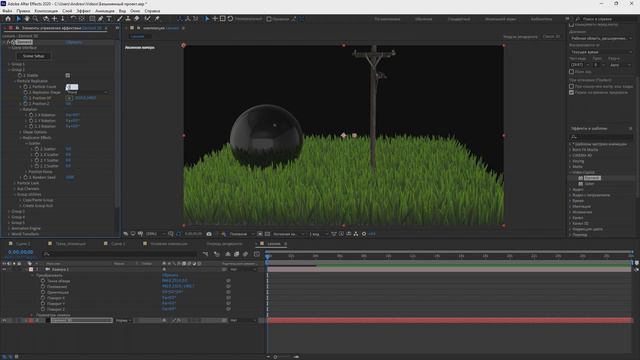Click stopwatch for camera Orientation property

click(x=43, y=293)
